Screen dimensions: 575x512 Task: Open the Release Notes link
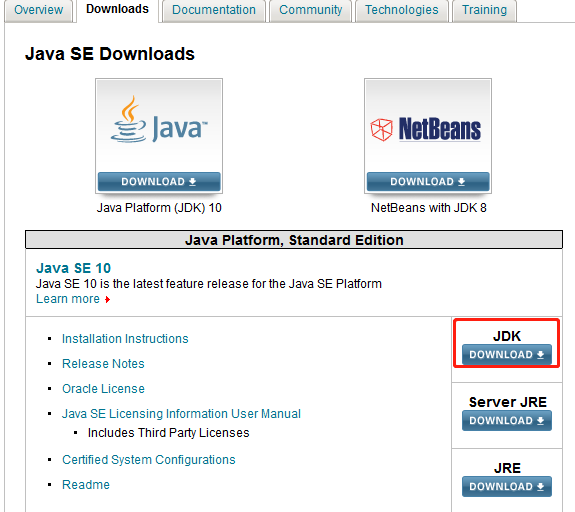point(103,363)
